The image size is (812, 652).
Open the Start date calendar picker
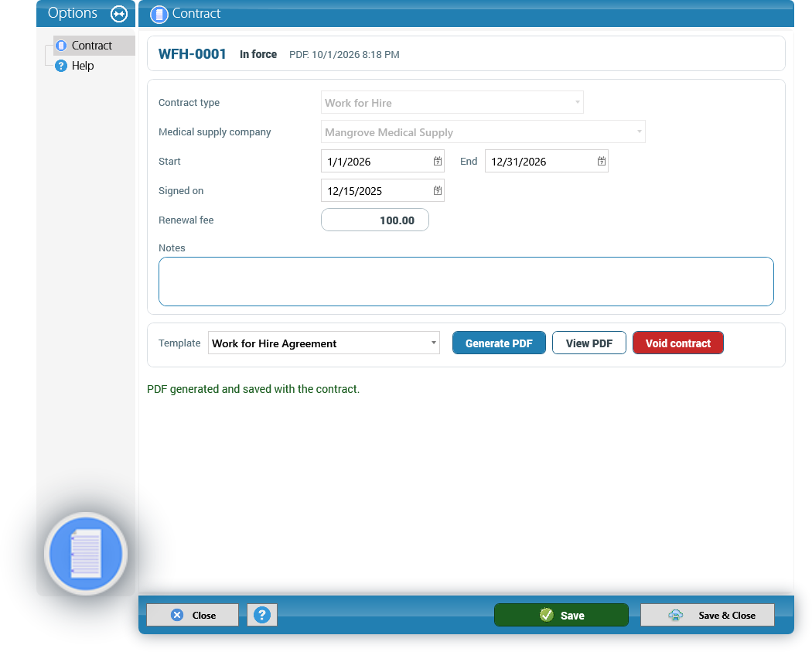[438, 162]
